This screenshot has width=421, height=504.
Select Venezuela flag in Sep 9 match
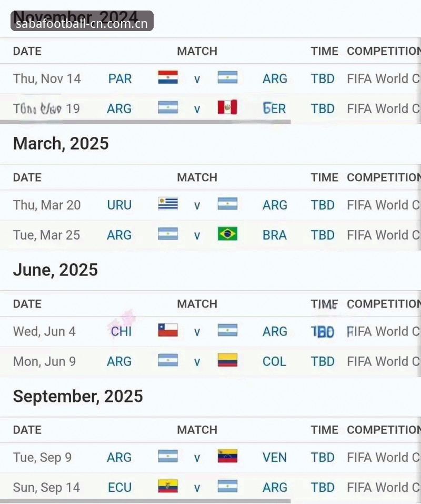[x=227, y=456]
